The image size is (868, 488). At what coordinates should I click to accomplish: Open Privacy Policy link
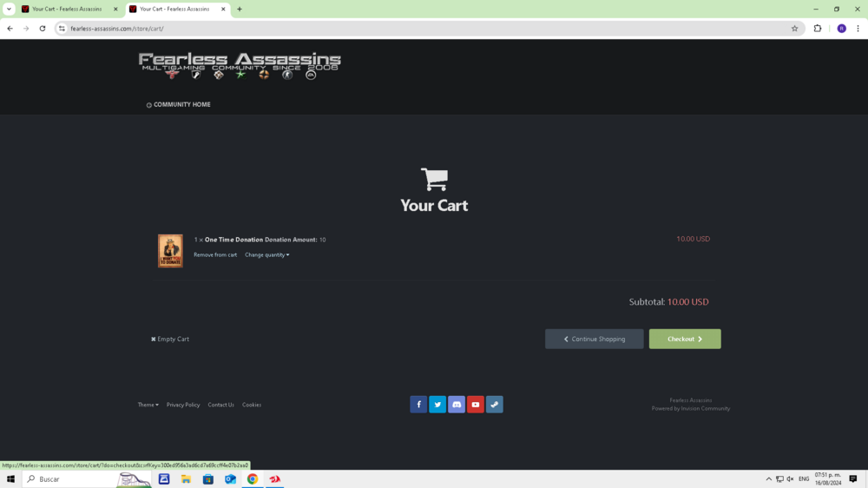click(x=182, y=405)
